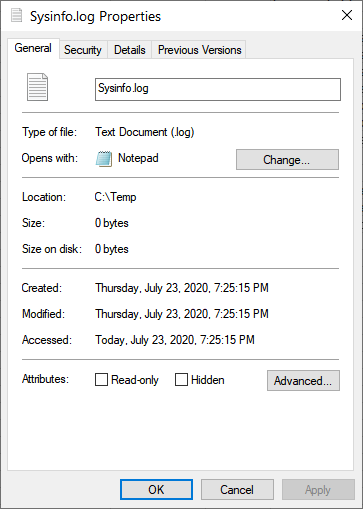Go to the Previous Versions tab
363x509 pixels.
point(199,50)
